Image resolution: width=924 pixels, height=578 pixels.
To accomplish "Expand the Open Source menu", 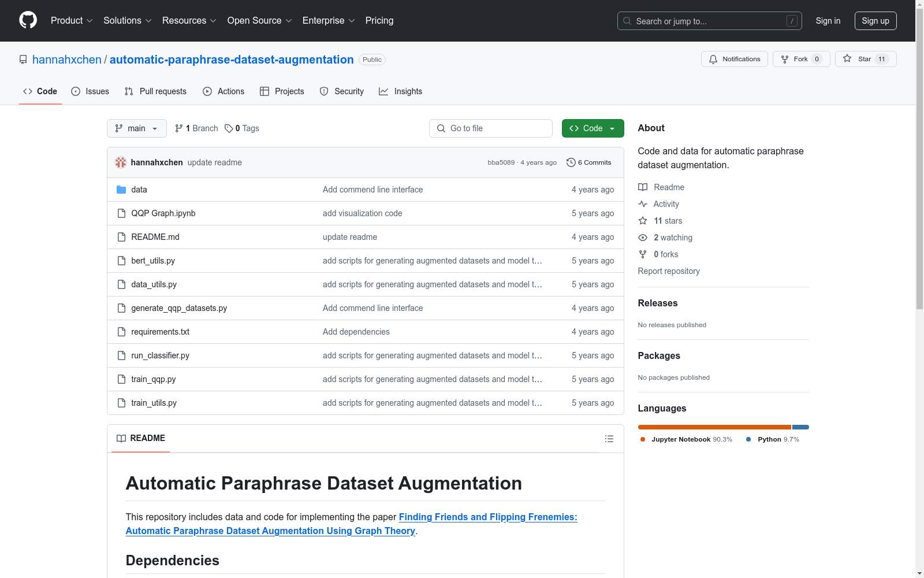I will tap(260, 21).
